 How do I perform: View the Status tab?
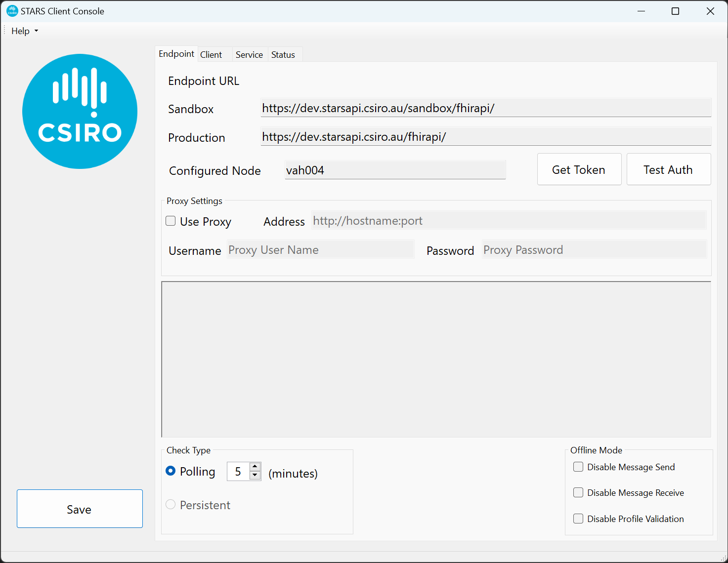point(283,54)
